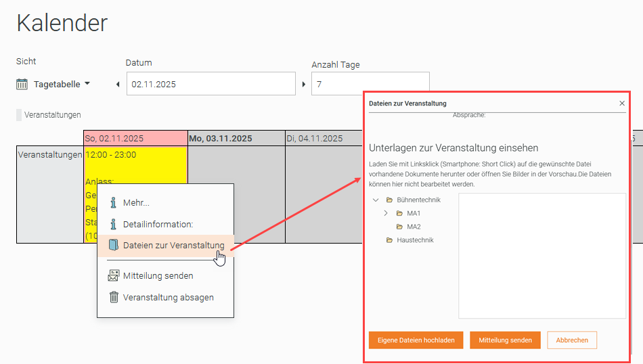Open the Haustechnik folder
Viewport: 643px width, 364px height.
point(414,240)
